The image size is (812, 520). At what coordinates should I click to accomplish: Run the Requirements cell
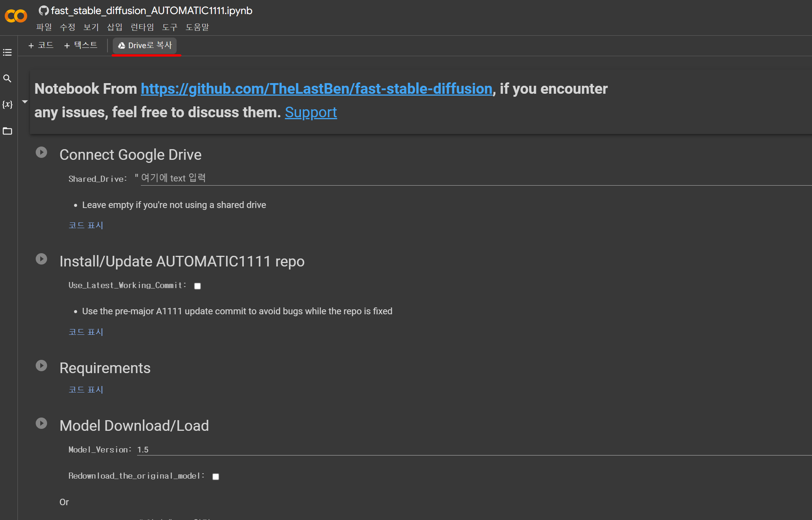click(x=41, y=366)
